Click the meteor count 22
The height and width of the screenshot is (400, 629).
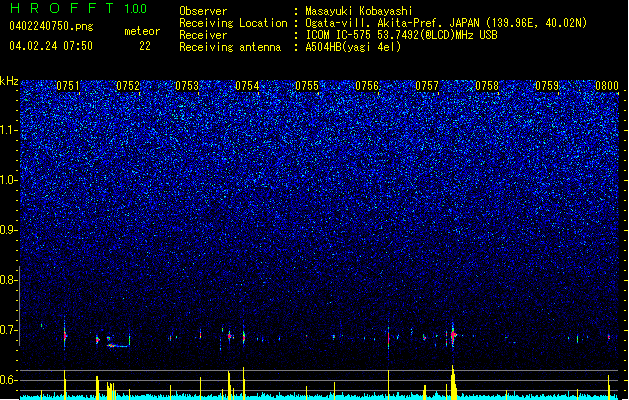(145, 46)
